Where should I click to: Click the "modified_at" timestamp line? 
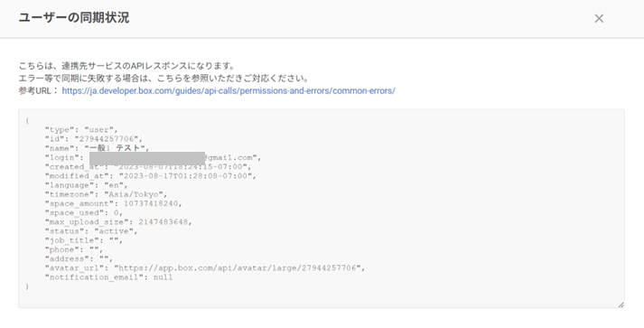click(x=151, y=176)
